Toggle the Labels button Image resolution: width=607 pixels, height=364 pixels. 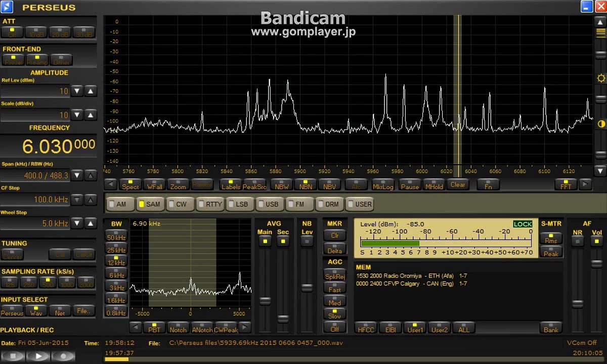tap(231, 185)
